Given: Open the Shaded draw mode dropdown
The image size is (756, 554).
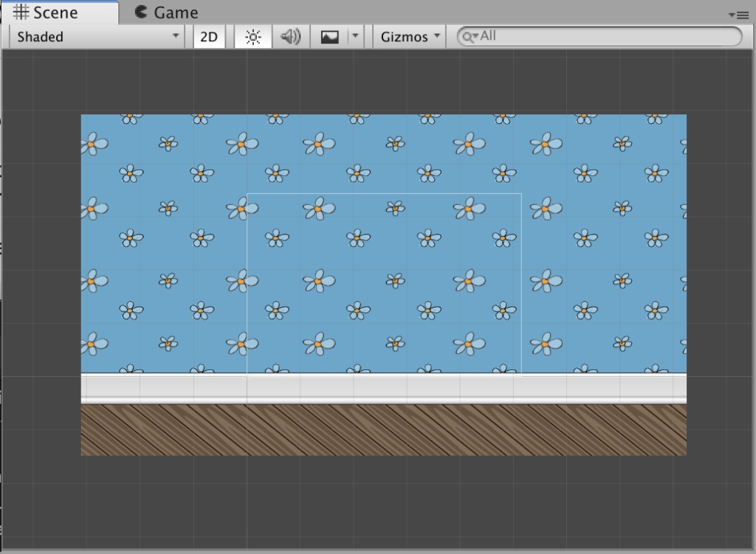Looking at the screenshot, I should [x=97, y=37].
